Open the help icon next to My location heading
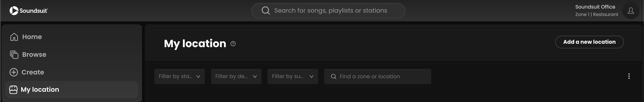 click(233, 44)
